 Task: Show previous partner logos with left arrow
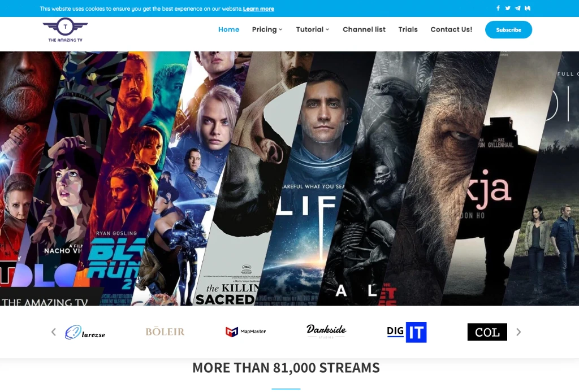[x=54, y=332]
